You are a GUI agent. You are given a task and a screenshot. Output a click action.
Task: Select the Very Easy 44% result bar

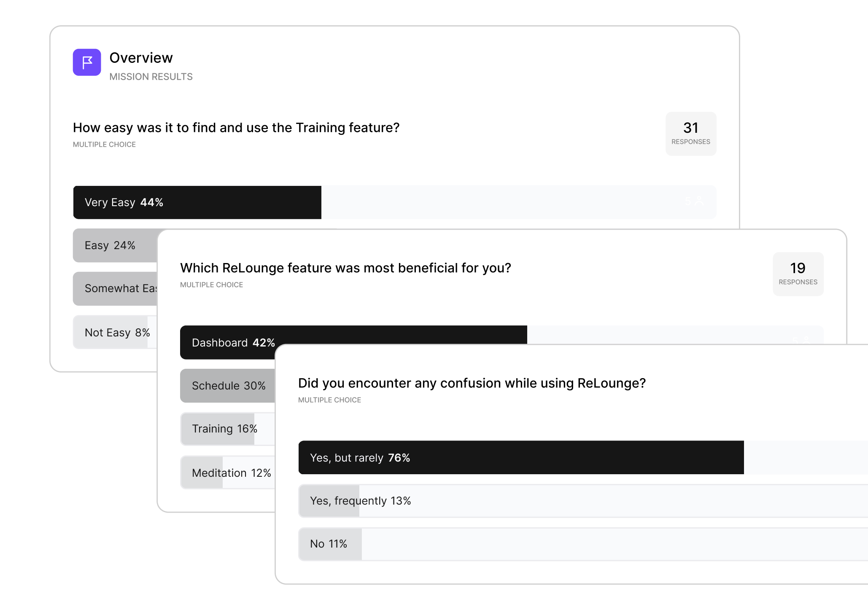coord(395,202)
